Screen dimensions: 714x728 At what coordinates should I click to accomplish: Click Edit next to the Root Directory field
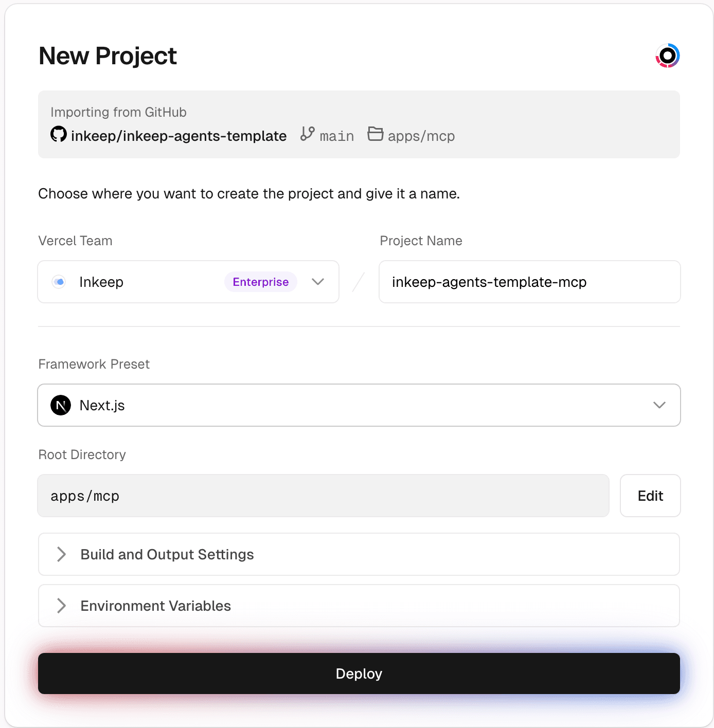tap(650, 496)
